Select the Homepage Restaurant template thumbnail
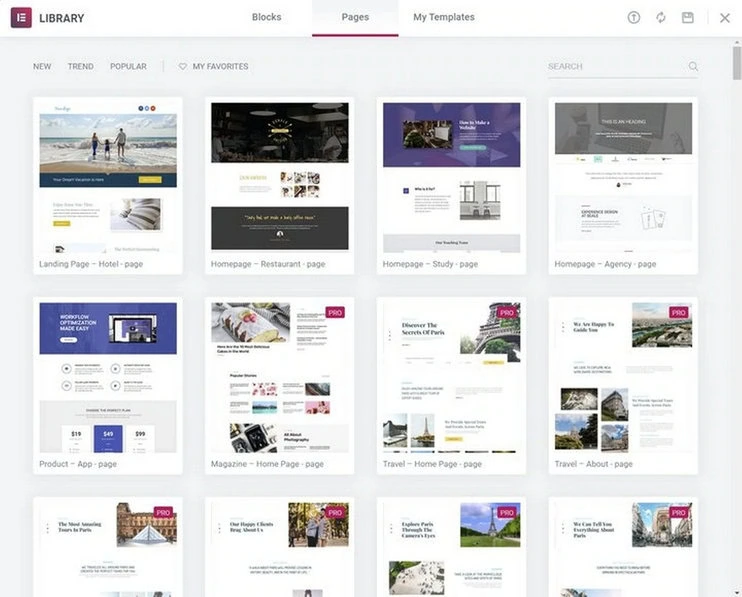Screen dimensions: 742x597 [280, 178]
